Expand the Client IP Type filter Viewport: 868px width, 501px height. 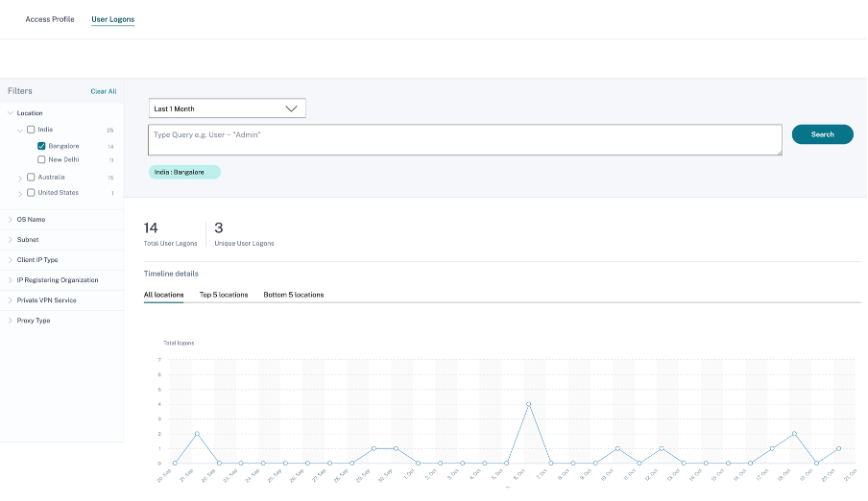point(11,260)
